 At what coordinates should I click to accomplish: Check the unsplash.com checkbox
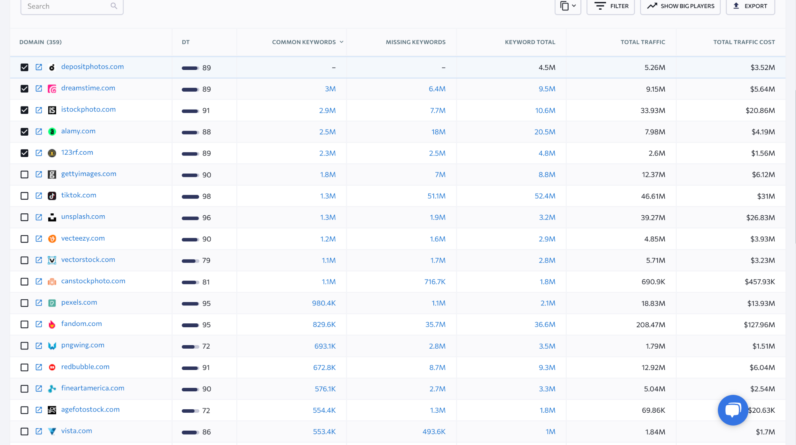click(x=24, y=217)
